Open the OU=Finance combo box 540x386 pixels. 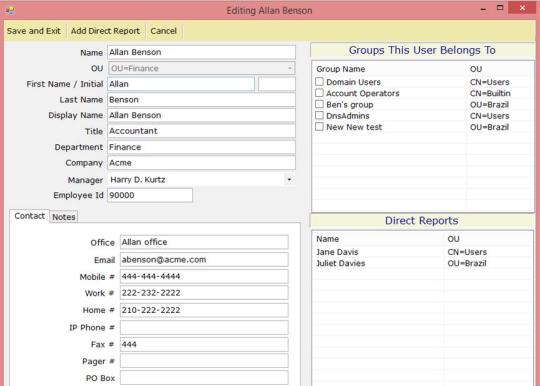[x=202, y=68]
